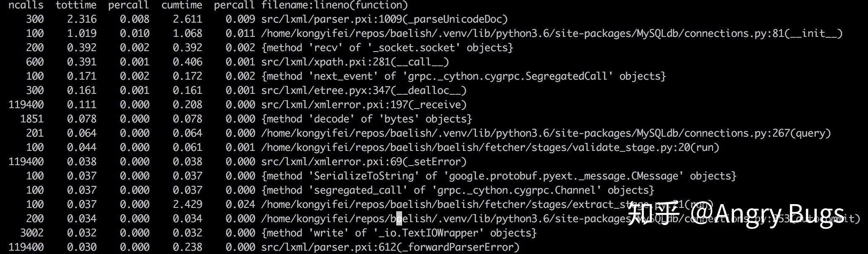Click the validate_stage.py:20 run path
Viewport: 868px width, 254px height.
click(490, 148)
